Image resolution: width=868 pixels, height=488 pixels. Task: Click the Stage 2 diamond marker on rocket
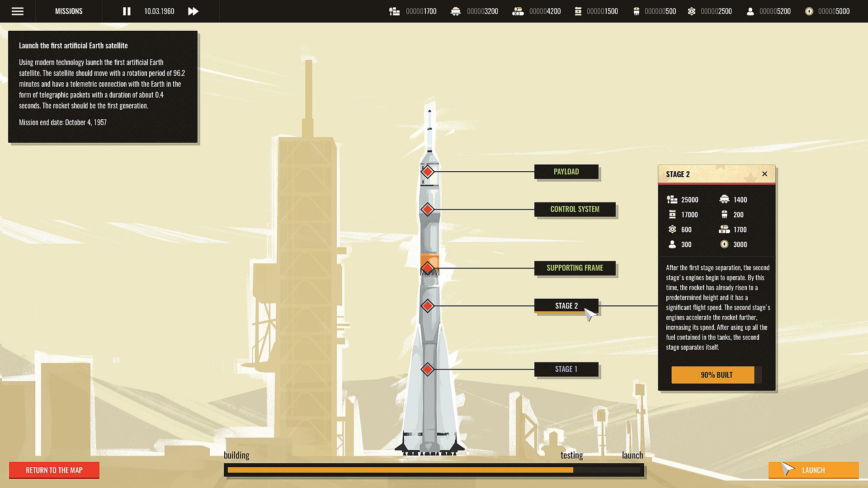click(427, 306)
